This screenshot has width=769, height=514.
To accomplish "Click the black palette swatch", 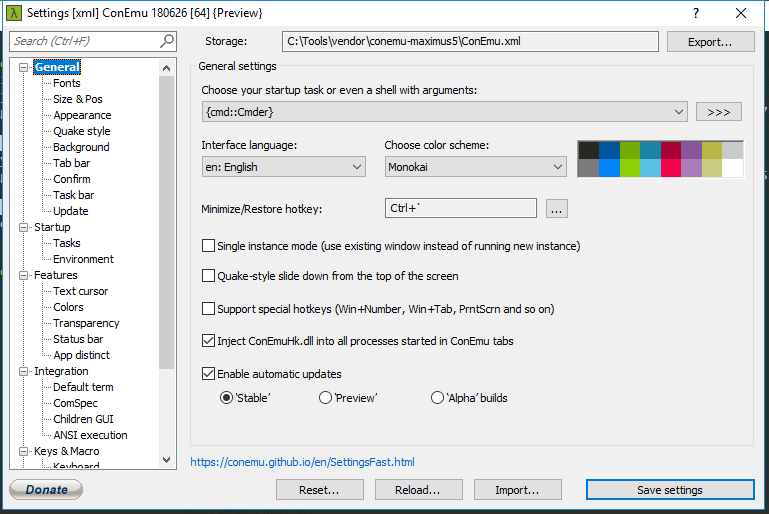I will (x=589, y=150).
